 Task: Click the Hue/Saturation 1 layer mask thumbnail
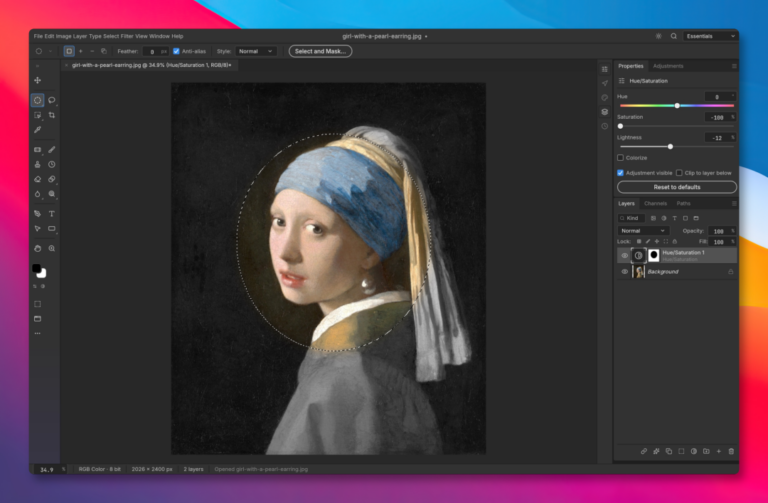click(654, 255)
